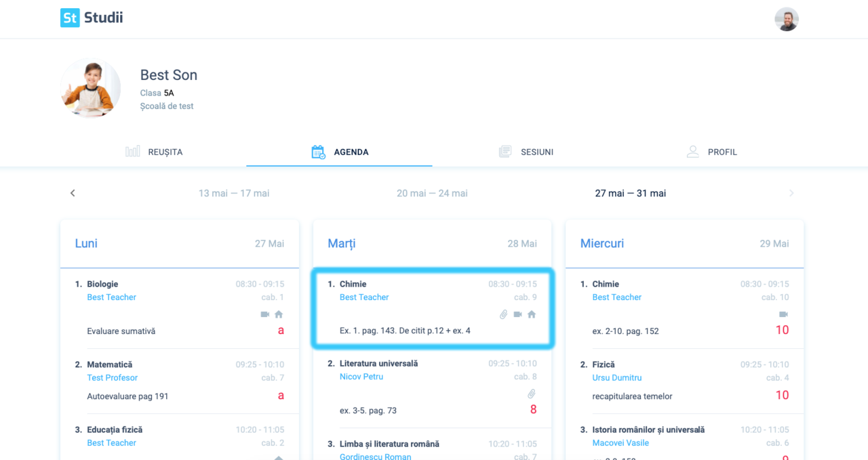
Task: Select week 20 mai — 24 mai
Action: [432, 193]
